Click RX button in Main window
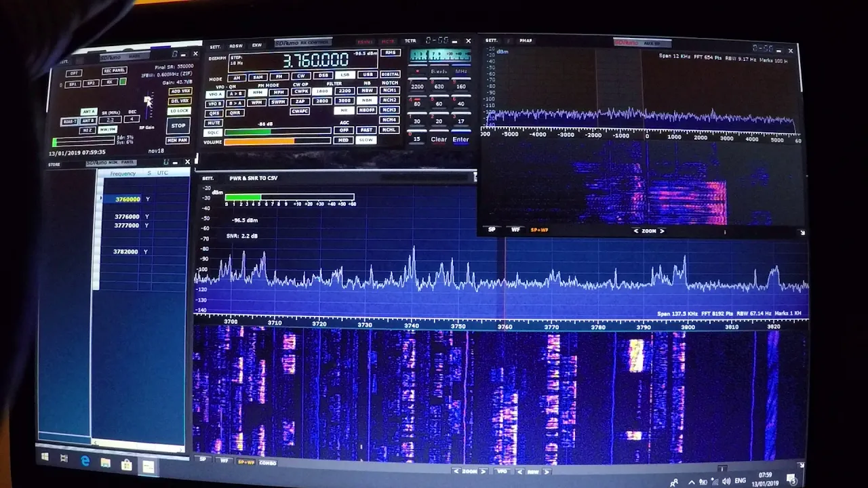This screenshot has width=868, height=488. (x=109, y=82)
